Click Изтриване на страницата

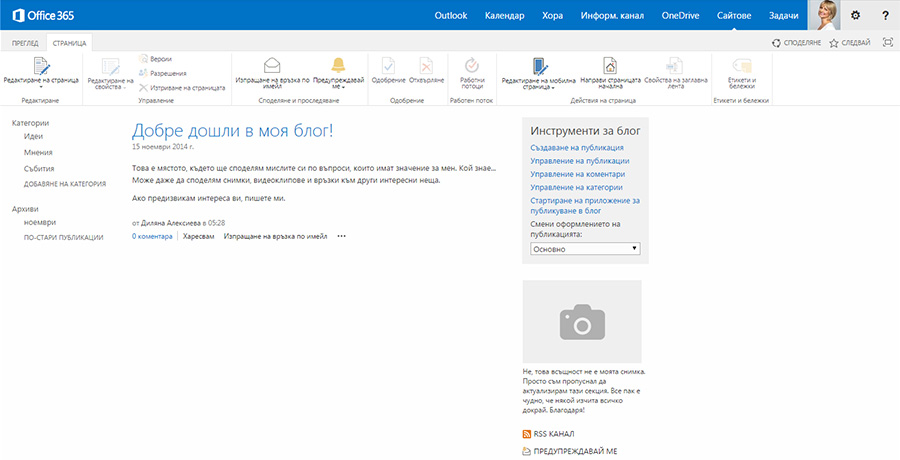click(182, 88)
